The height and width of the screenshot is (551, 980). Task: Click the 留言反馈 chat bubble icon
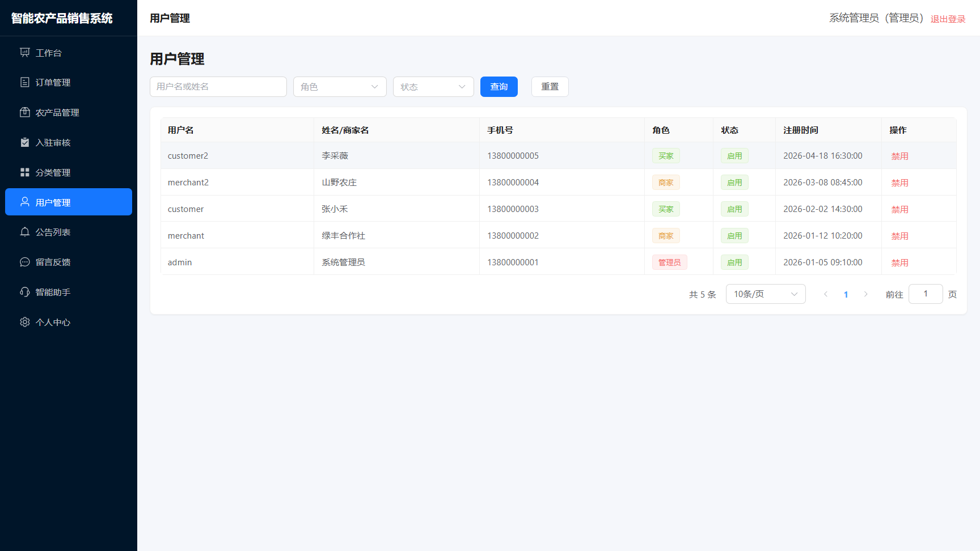(x=25, y=262)
